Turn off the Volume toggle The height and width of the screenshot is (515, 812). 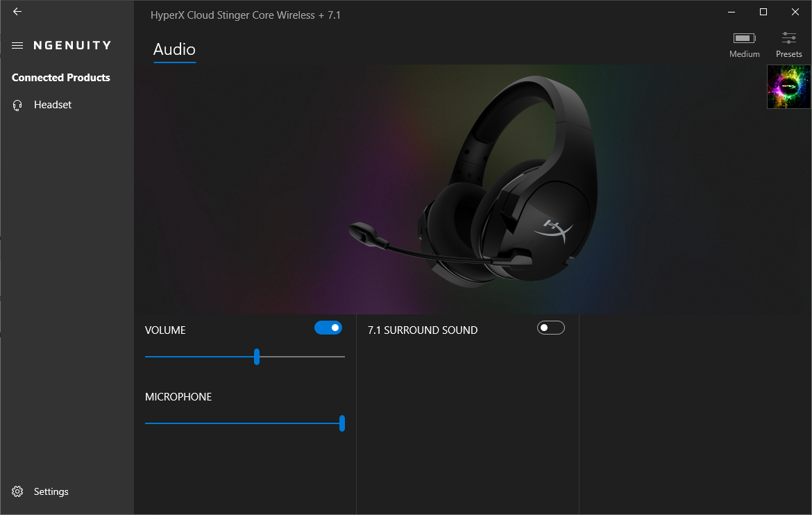point(328,328)
